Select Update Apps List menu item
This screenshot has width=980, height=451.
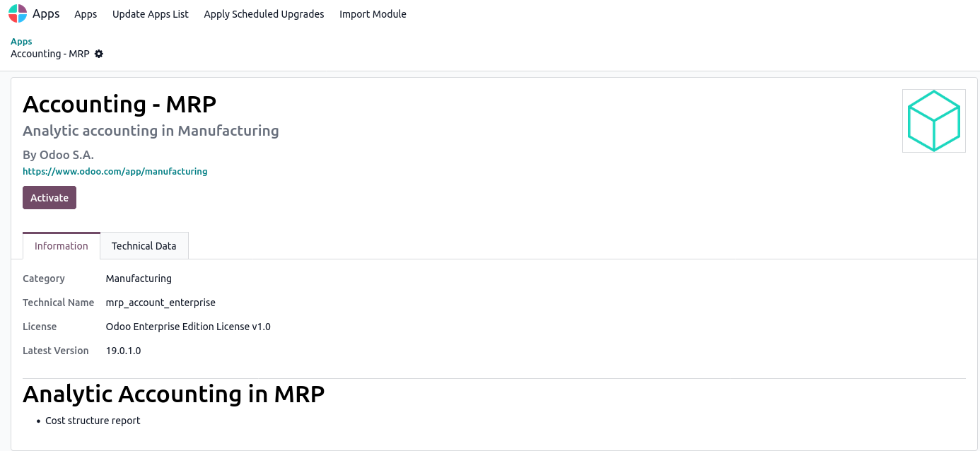pyautogui.click(x=151, y=14)
